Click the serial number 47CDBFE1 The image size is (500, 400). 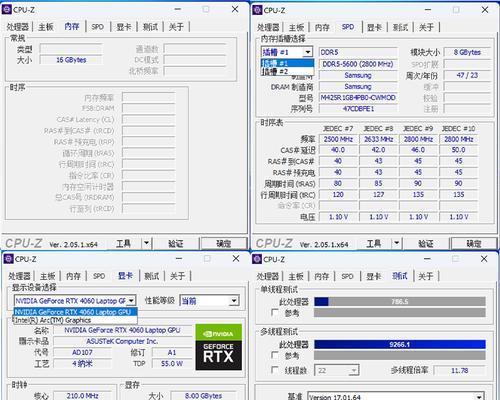tap(358, 109)
